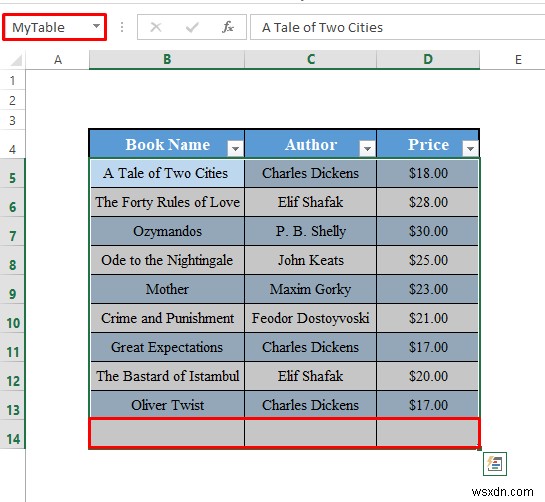Select the $30.00 price cell
The image size is (545, 502).
coord(428,231)
